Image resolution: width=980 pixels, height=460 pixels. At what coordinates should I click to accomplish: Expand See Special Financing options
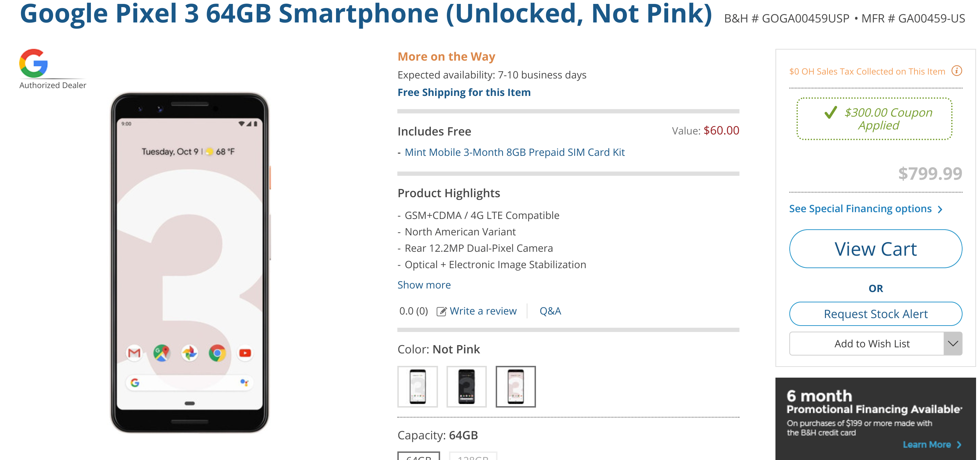865,208
